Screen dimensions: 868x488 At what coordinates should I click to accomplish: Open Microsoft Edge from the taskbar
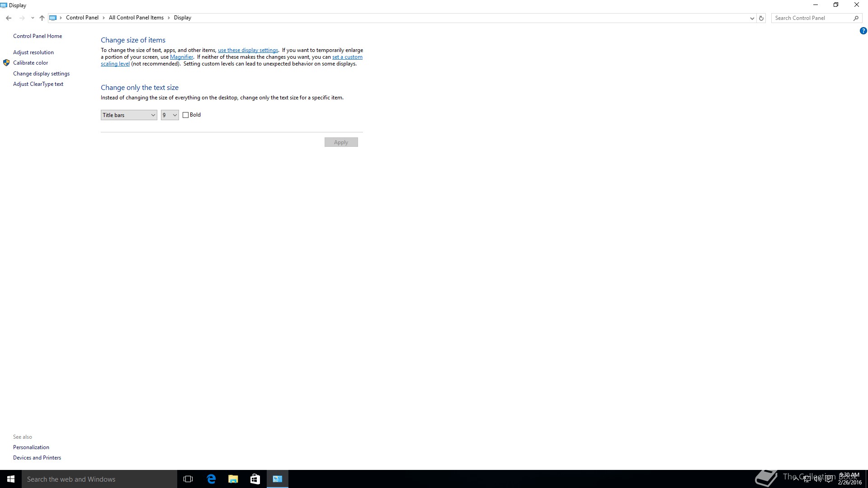click(x=211, y=479)
